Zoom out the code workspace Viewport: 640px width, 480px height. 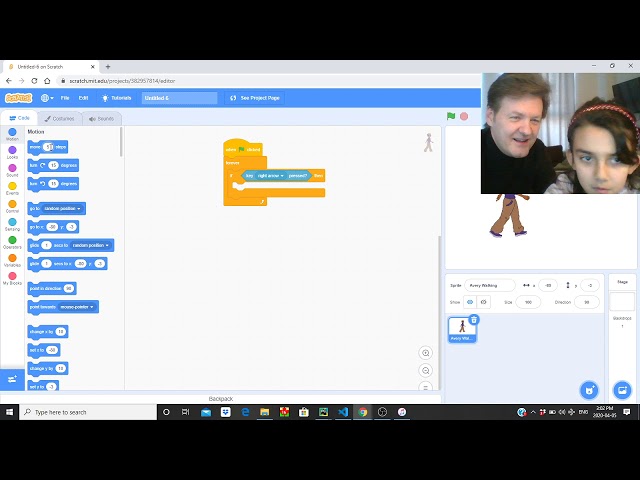click(x=425, y=371)
